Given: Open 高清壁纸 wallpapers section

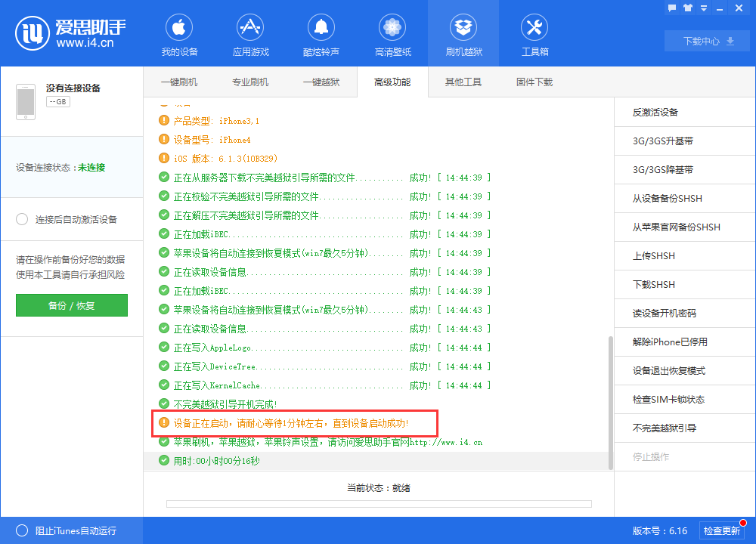Looking at the screenshot, I should tap(392, 36).
